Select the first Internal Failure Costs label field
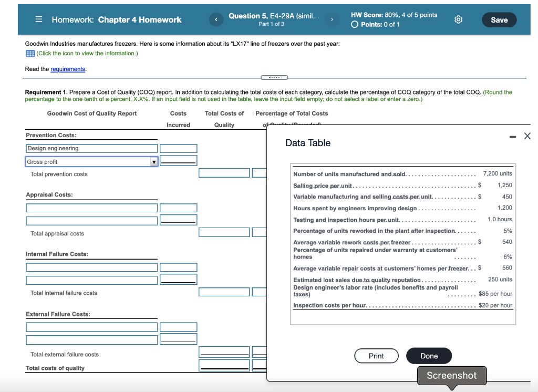The image size is (538, 392). click(91, 267)
